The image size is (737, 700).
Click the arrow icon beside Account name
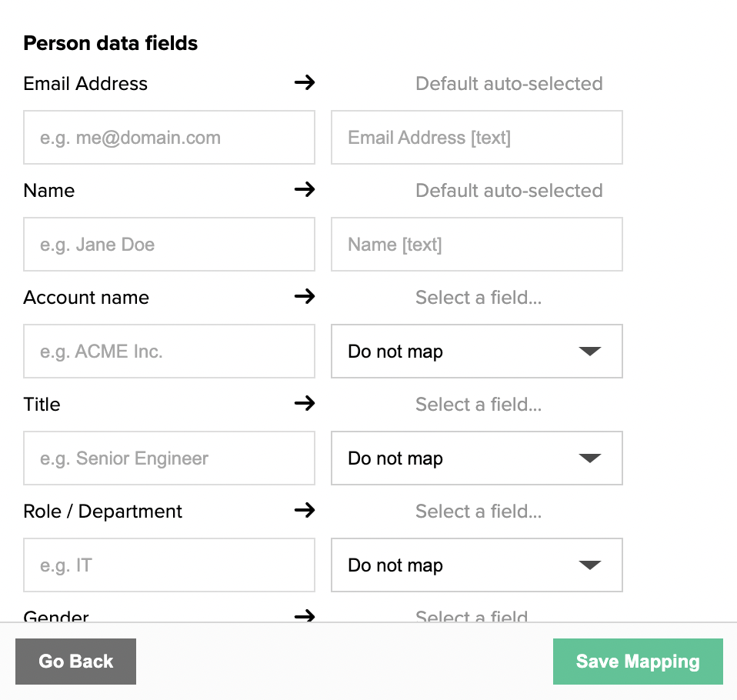[x=305, y=296]
